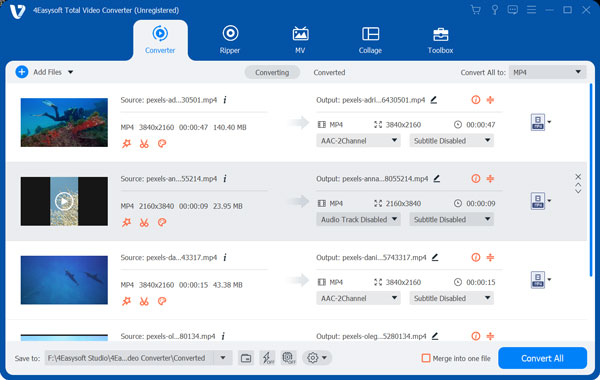The height and width of the screenshot is (380, 600).
Task: Click the enhance wand icon for the second video
Action: pos(126,222)
